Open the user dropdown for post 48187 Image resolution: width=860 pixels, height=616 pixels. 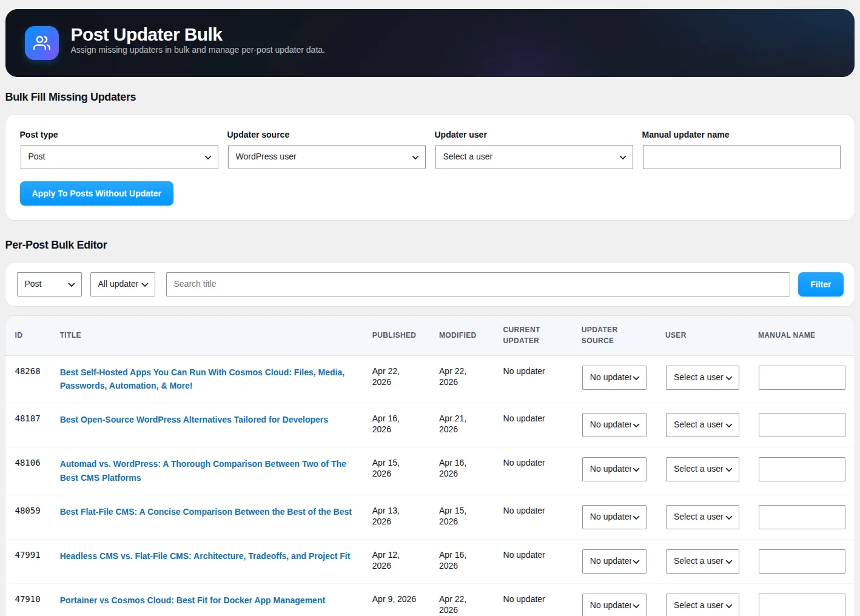(x=702, y=425)
